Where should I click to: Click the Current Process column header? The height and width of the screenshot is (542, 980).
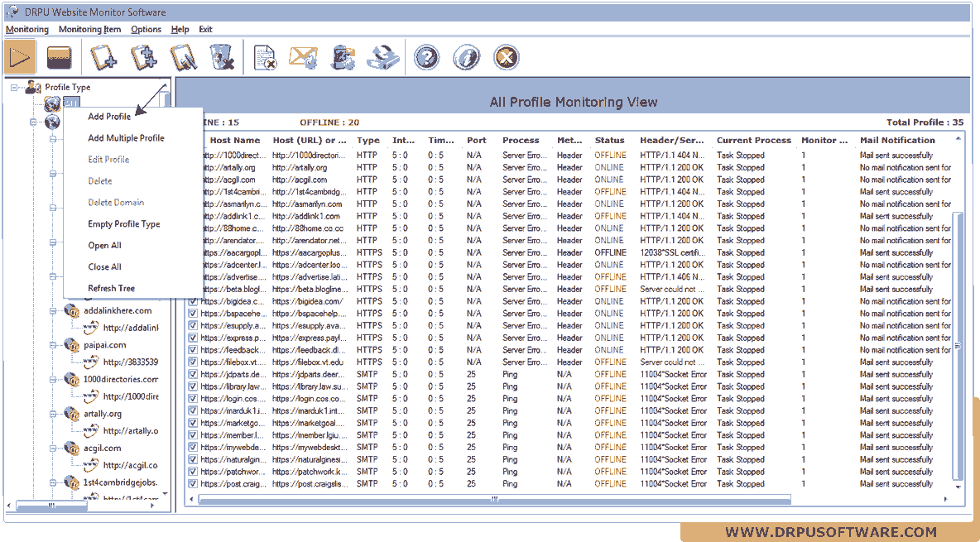[754, 140]
